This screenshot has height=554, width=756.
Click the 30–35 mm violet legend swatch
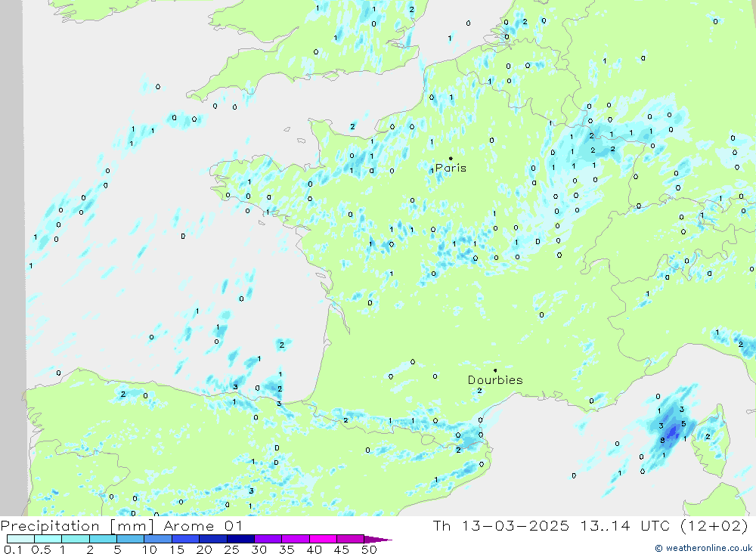pos(268,539)
